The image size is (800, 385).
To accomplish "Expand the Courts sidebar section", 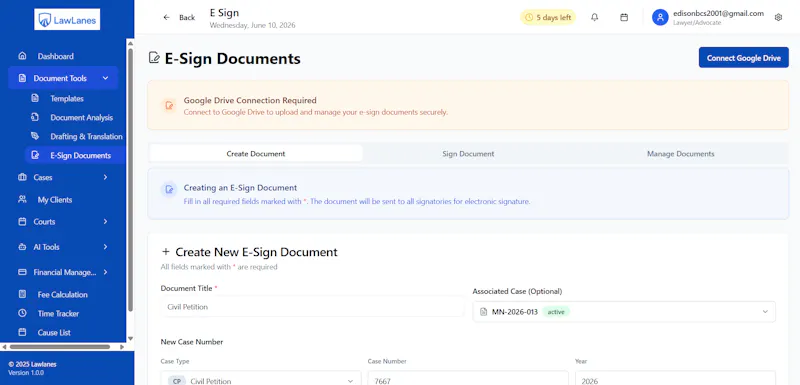I will pos(63,222).
